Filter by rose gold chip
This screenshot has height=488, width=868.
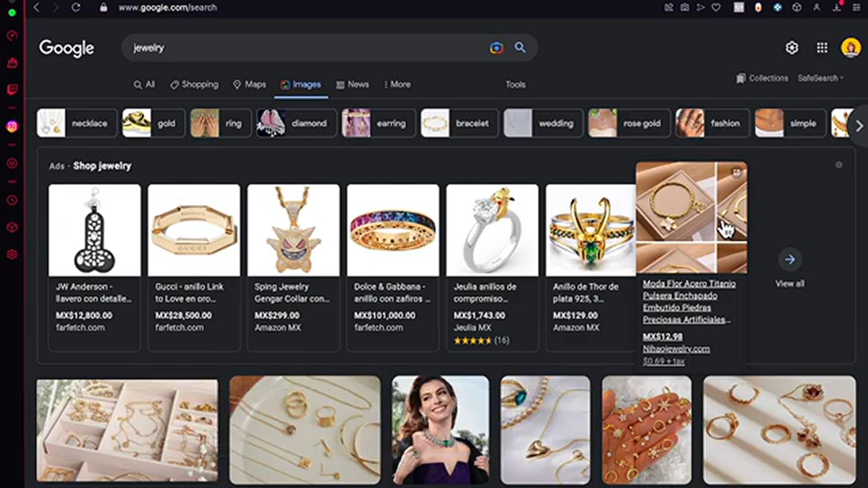[629, 123]
